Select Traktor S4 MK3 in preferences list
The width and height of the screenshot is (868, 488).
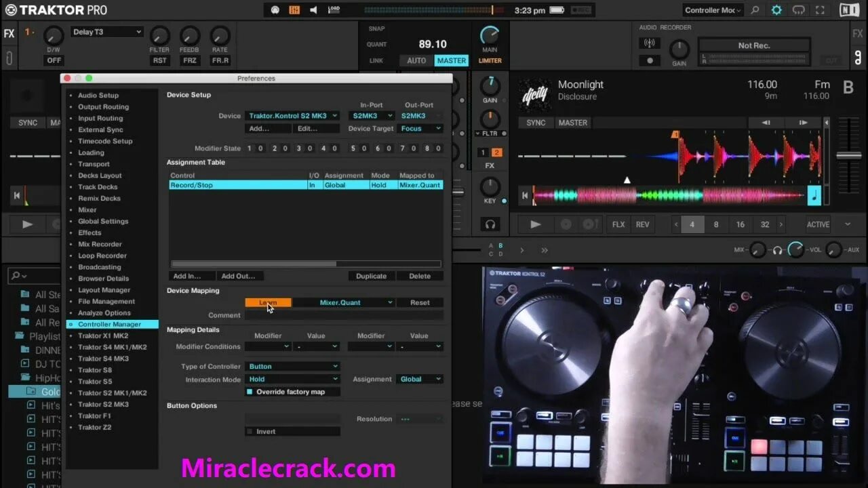click(x=103, y=359)
